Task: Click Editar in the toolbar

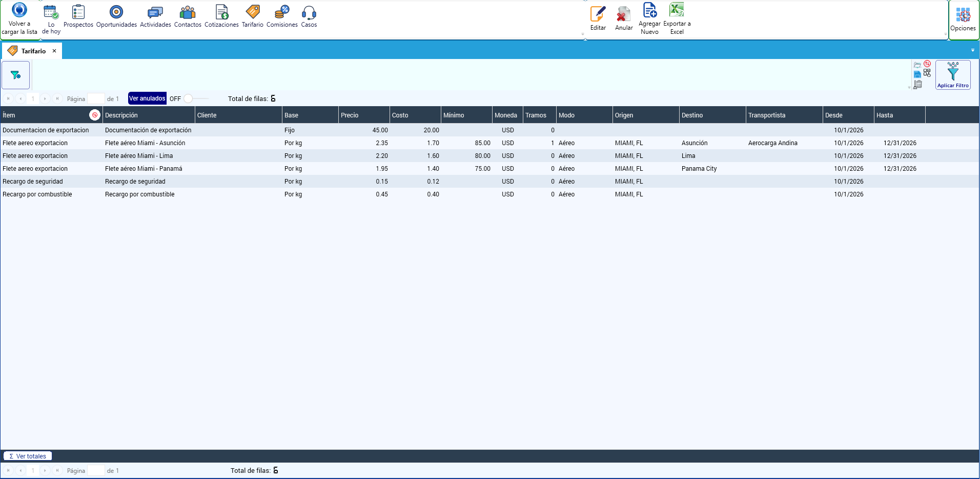Action: point(598,18)
